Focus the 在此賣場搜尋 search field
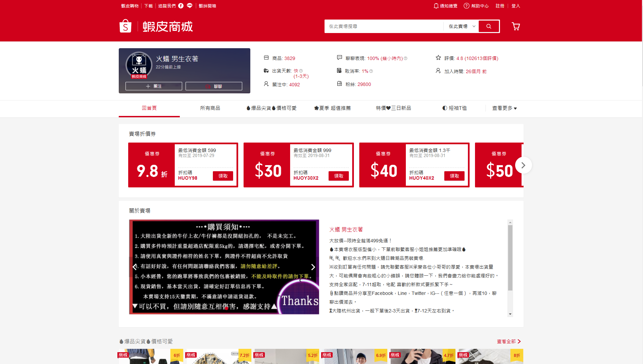The height and width of the screenshot is (364, 643). (384, 26)
